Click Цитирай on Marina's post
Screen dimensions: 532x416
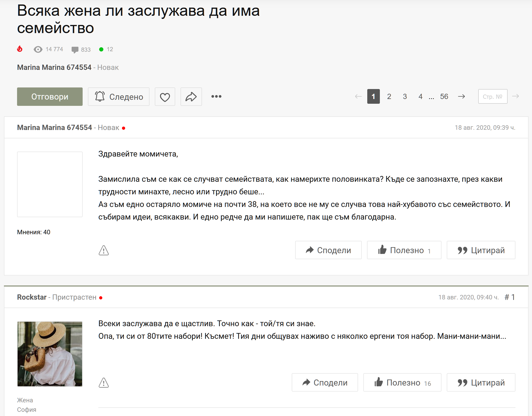[x=481, y=250]
